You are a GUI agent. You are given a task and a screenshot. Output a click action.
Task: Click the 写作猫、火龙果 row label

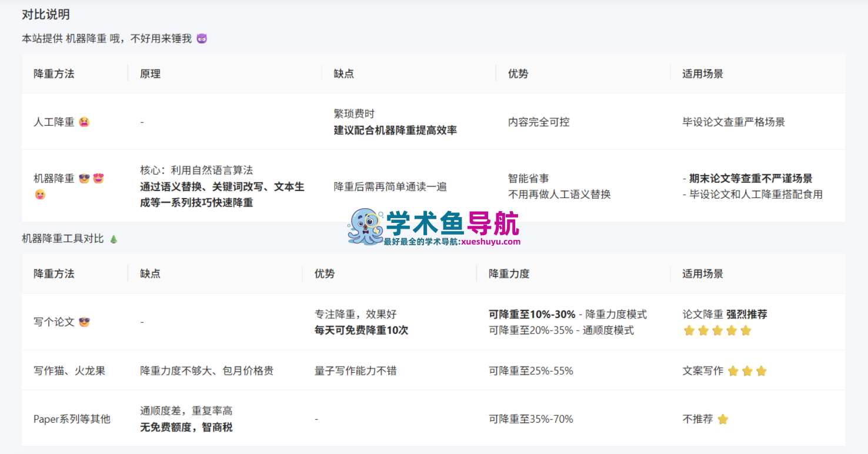69,371
